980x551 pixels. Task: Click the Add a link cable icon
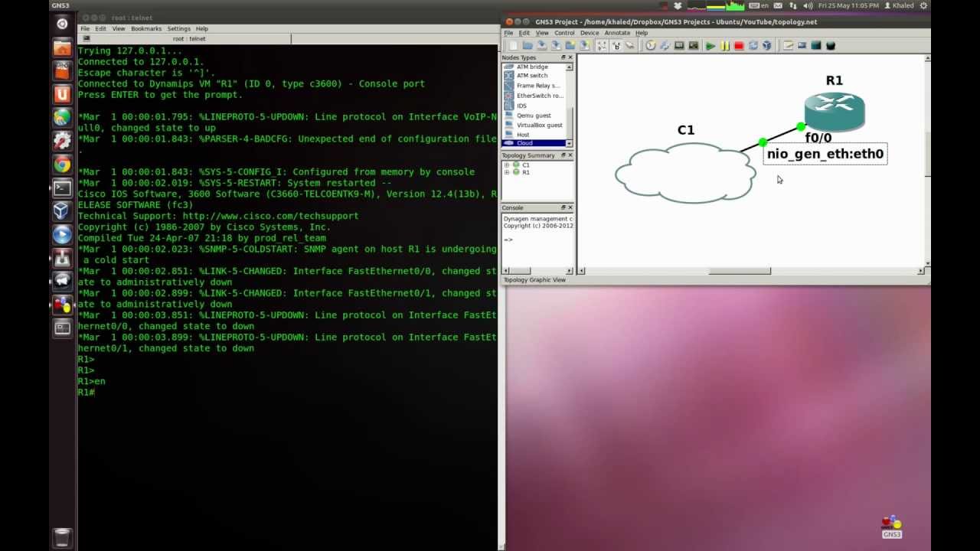(x=630, y=46)
